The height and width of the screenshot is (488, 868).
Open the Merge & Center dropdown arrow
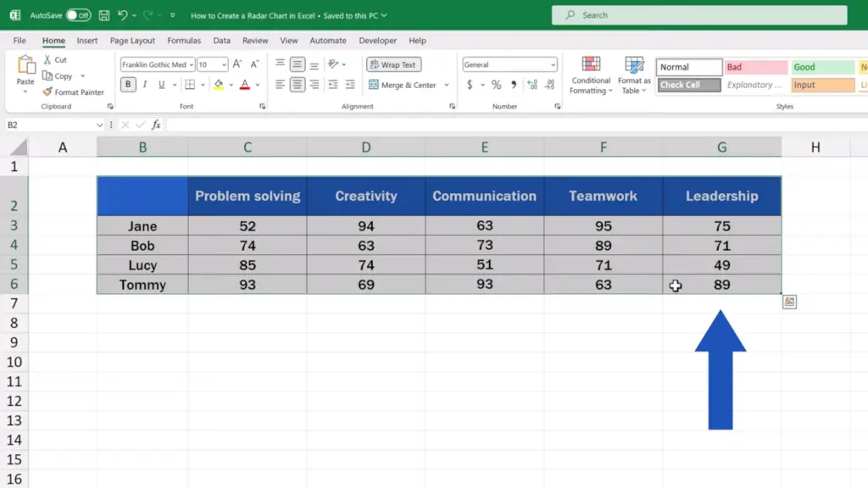[446, 85]
